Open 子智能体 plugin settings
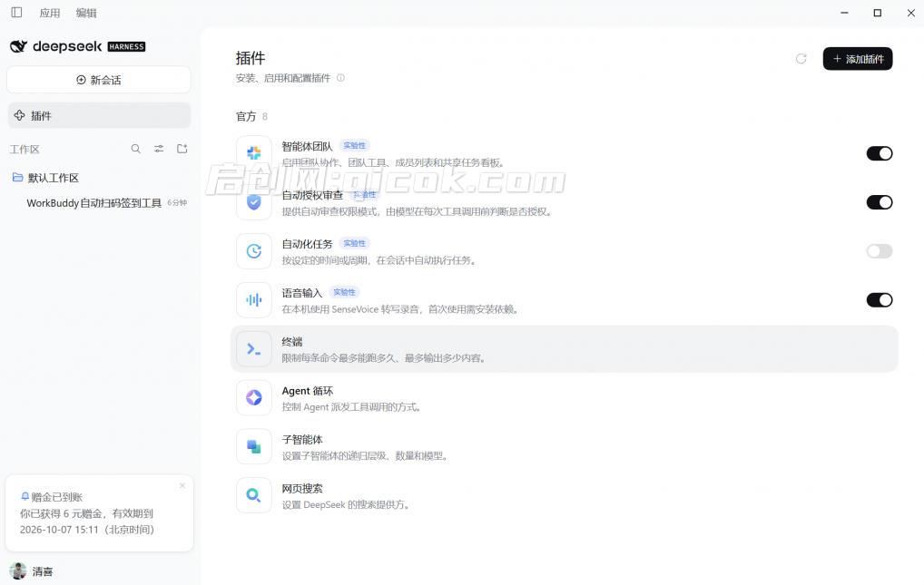The width and height of the screenshot is (924, 585). (564, 446)
